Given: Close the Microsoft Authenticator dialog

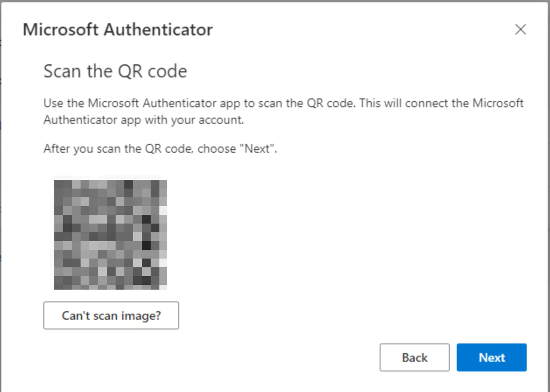Looking at the screenshot, I should 520,30.
